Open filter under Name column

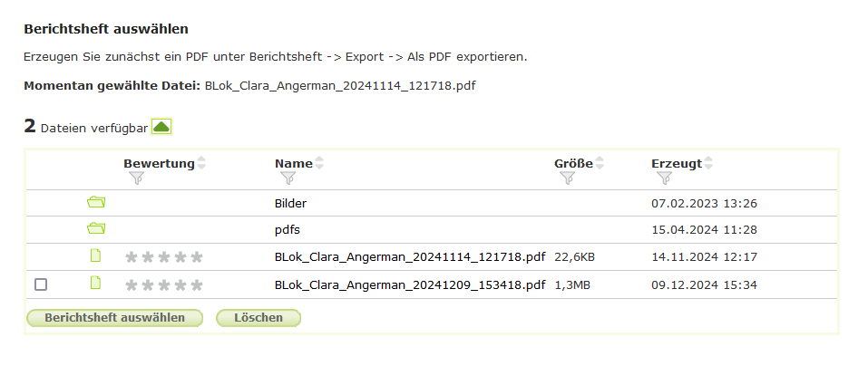(288, 178)
